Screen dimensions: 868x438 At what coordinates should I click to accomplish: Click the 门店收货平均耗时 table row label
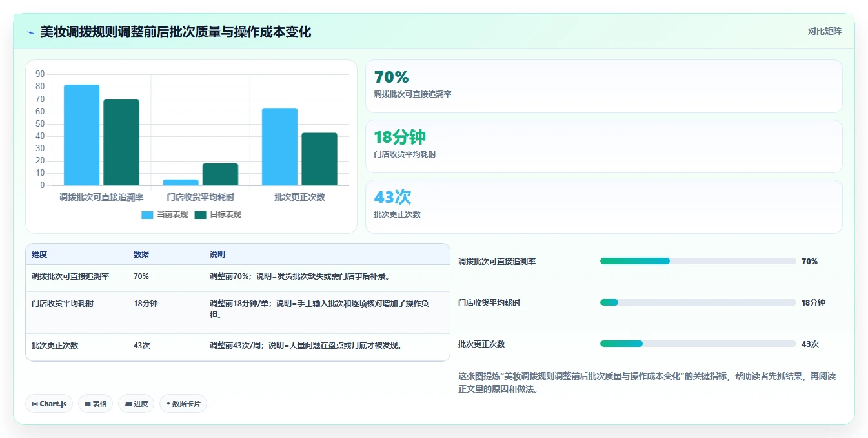tap(63, 303)
